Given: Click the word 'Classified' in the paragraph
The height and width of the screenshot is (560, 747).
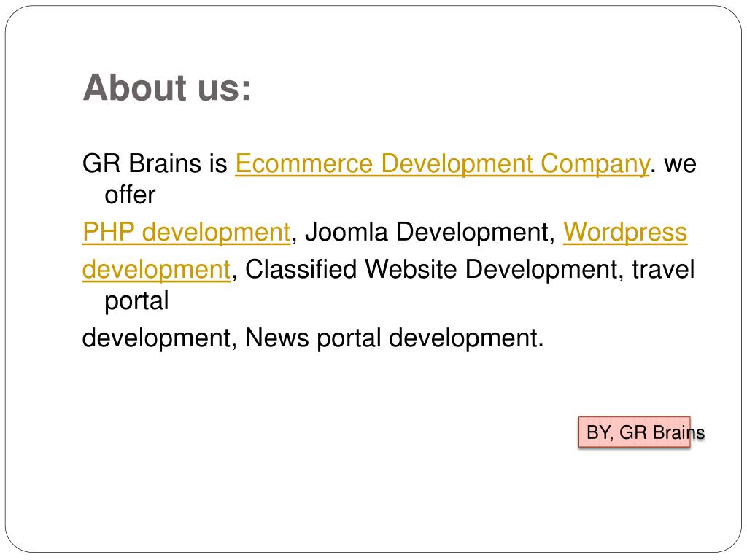Looking at the screenshot, I should pyautogui.click(x=301, y=269).
